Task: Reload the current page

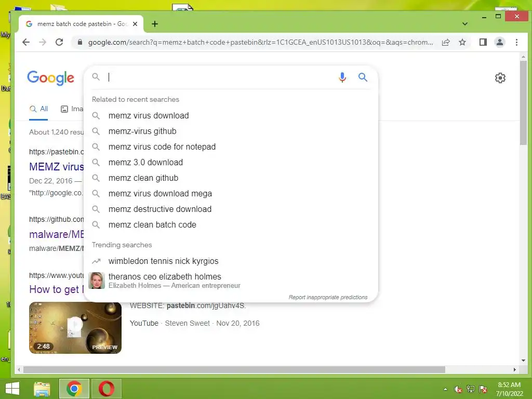Action: 59,42
